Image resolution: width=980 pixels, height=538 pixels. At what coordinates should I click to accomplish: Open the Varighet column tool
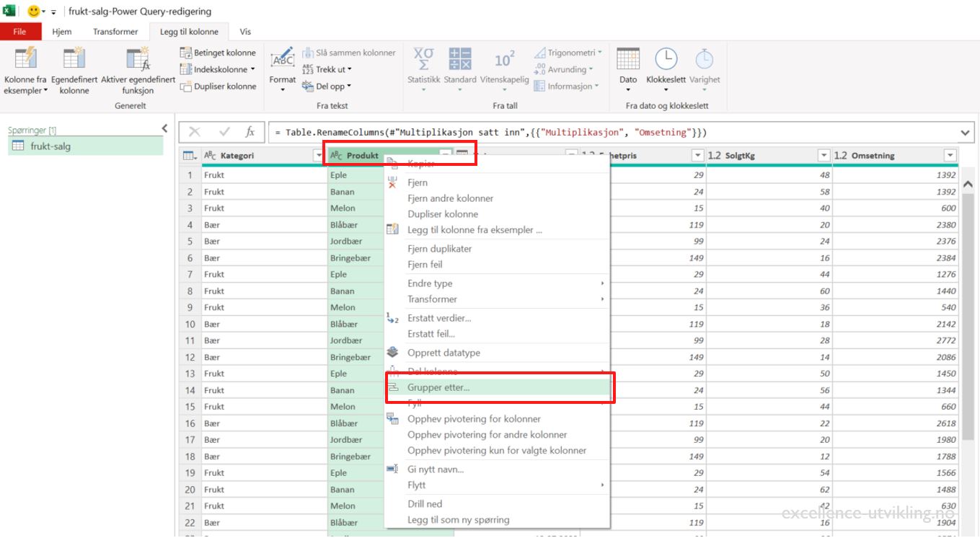(x=705, y=70)
